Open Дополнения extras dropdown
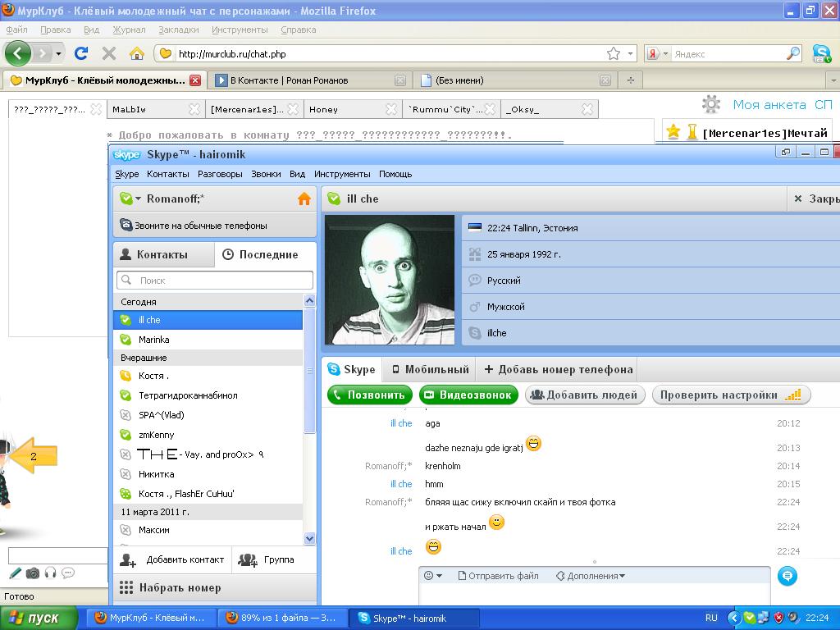840x630 pixels. (x=591, y=576)
